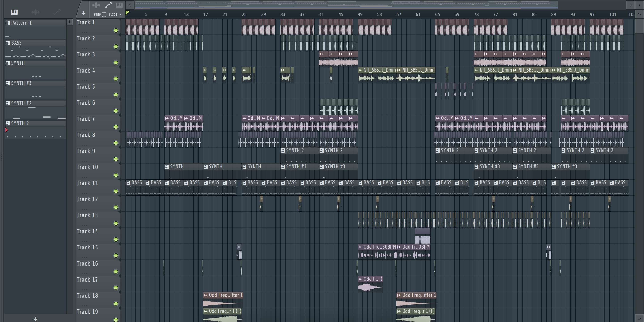Viewport: 644px width, 322px height.
Task: Enable the STEP checkbox
Action: [104, 15]
